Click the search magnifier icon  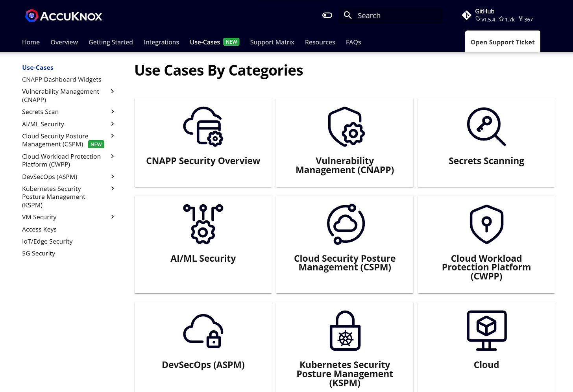click(x=347, y=15)
